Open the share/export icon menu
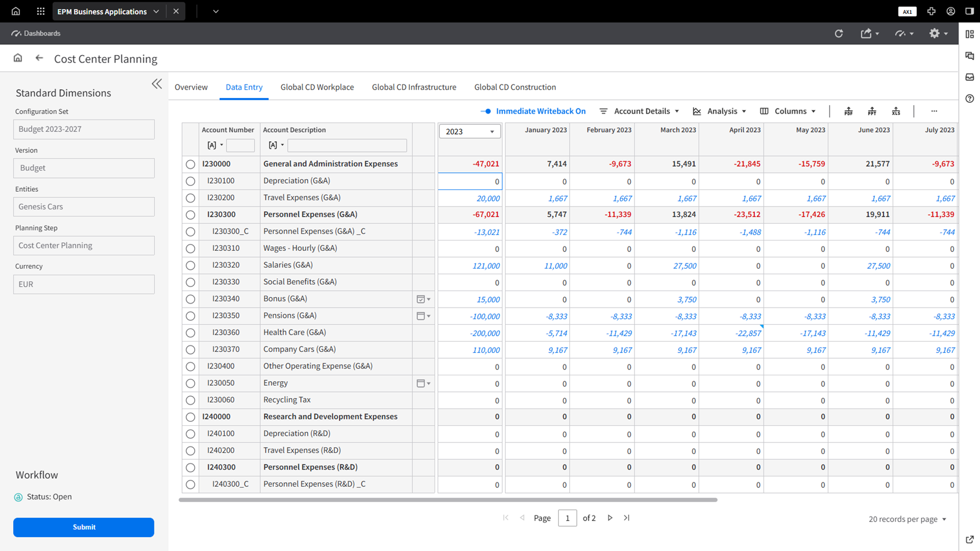The height and width of the screenshot is (551, 980). tap(869, 33)
